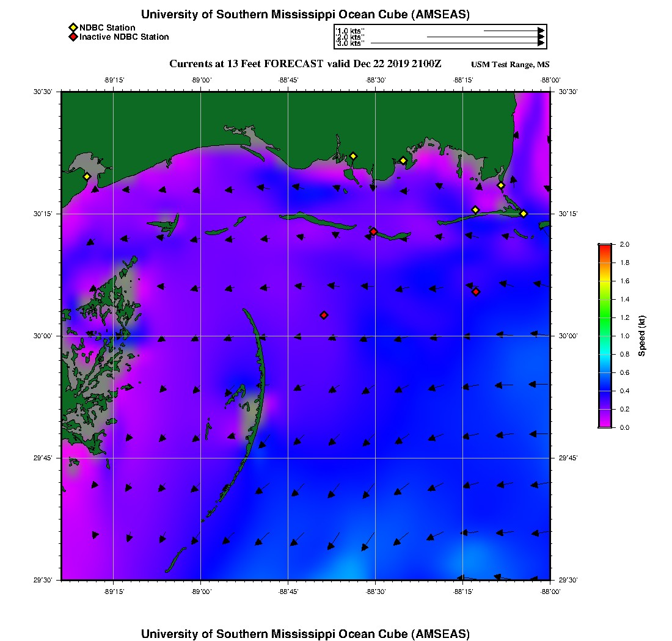Select the northernmost yellow NDBC station marker
The image size is (672, 641).
pyautogui.click(x=352, y=156)
